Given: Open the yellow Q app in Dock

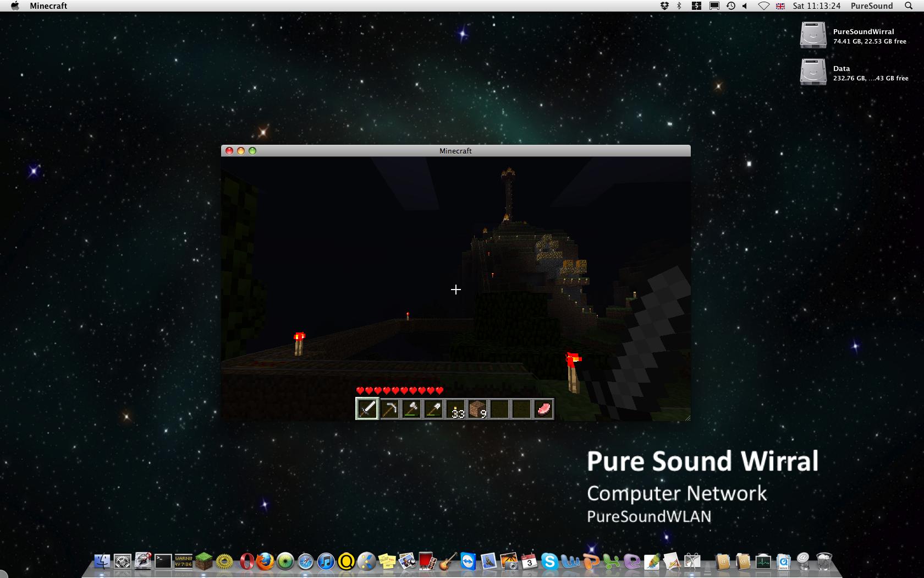Looking at the screenshot, I should point(346,561).
